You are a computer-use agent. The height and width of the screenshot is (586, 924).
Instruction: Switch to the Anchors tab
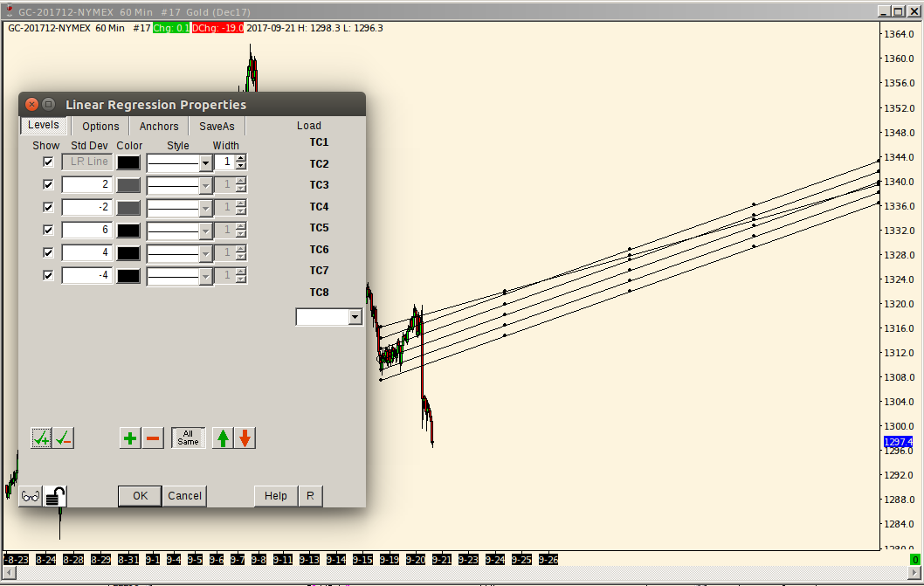[159, 126]
